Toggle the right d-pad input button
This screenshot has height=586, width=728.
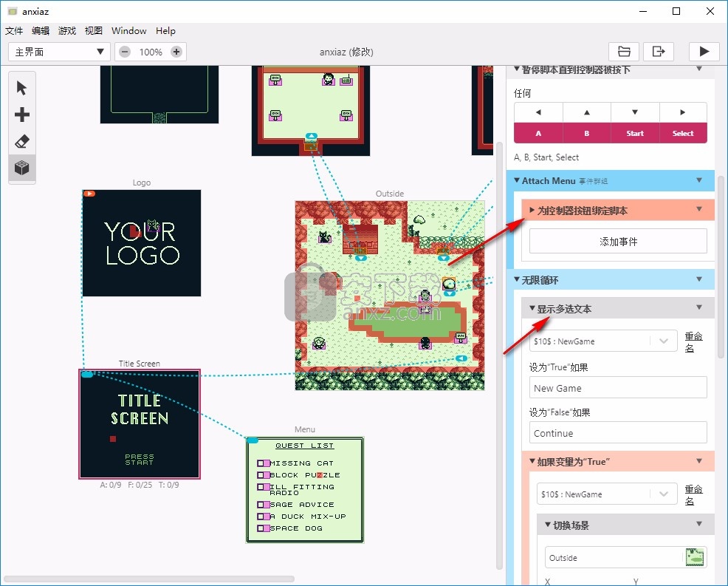(683, 112)
